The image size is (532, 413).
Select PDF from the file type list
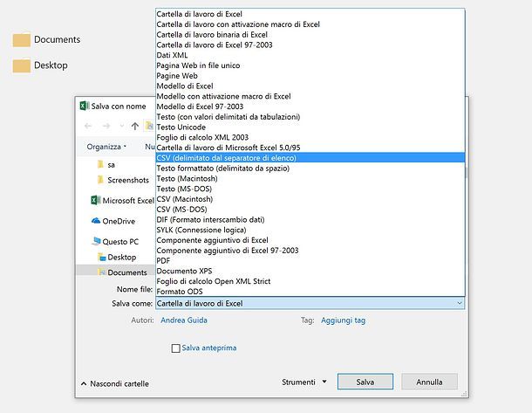click(x=164, y=260)
